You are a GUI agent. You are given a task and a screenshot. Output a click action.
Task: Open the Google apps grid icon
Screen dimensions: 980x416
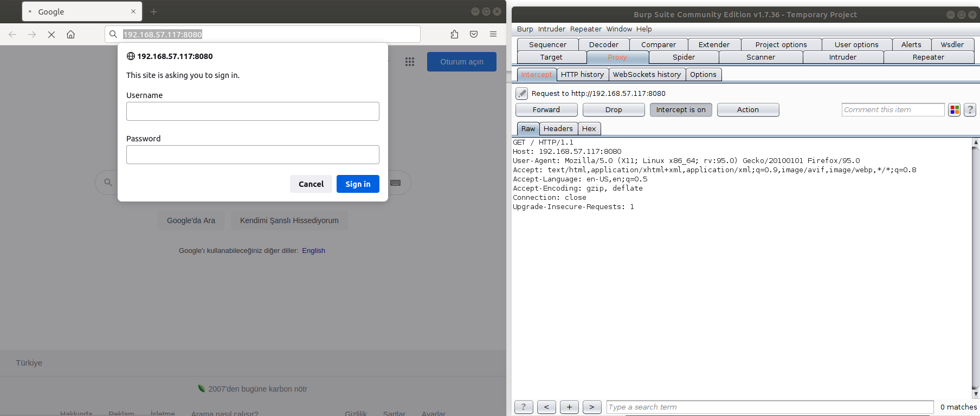pos(410,62)
